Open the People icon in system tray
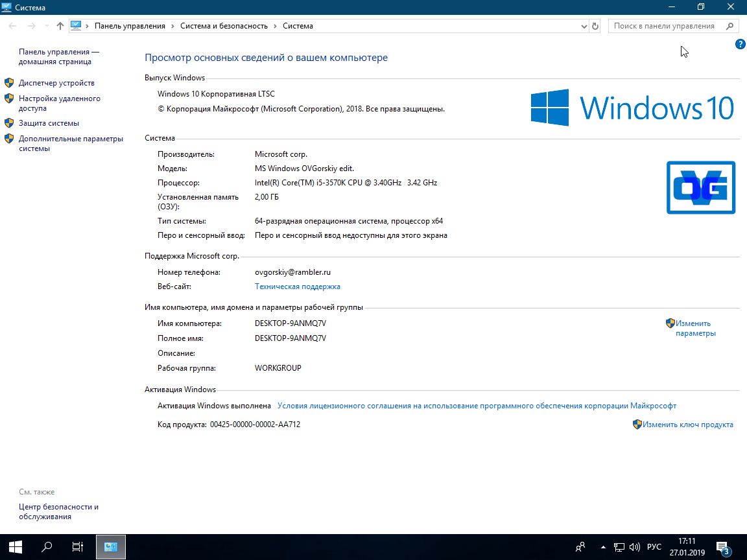 [x=580, y=547]
